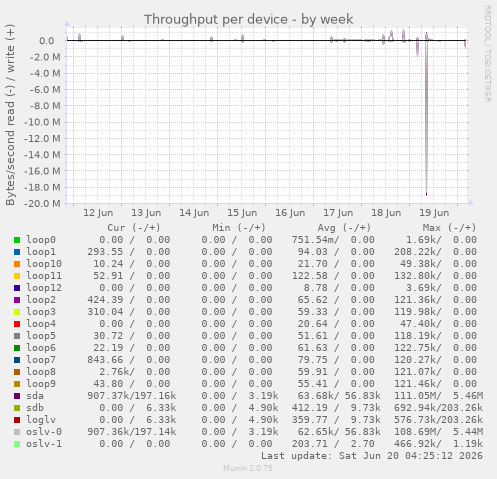Click loop0 average value '751.54m/ 0.00'
497x479 pixels.
pos(333,240)
